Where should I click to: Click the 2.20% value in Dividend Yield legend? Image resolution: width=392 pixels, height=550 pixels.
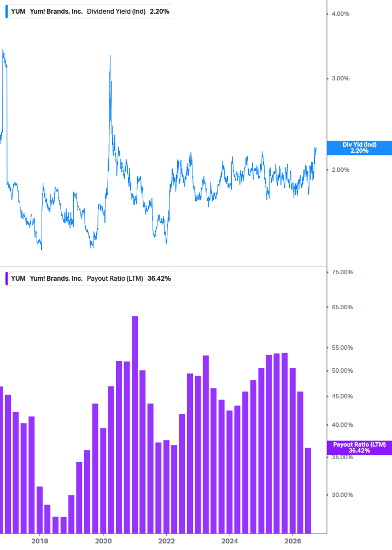160,11
